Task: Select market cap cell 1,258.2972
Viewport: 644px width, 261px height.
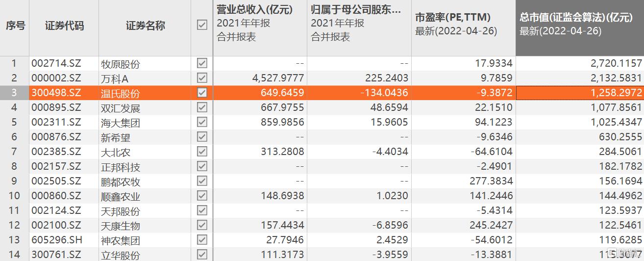Action: coord(616,93)
